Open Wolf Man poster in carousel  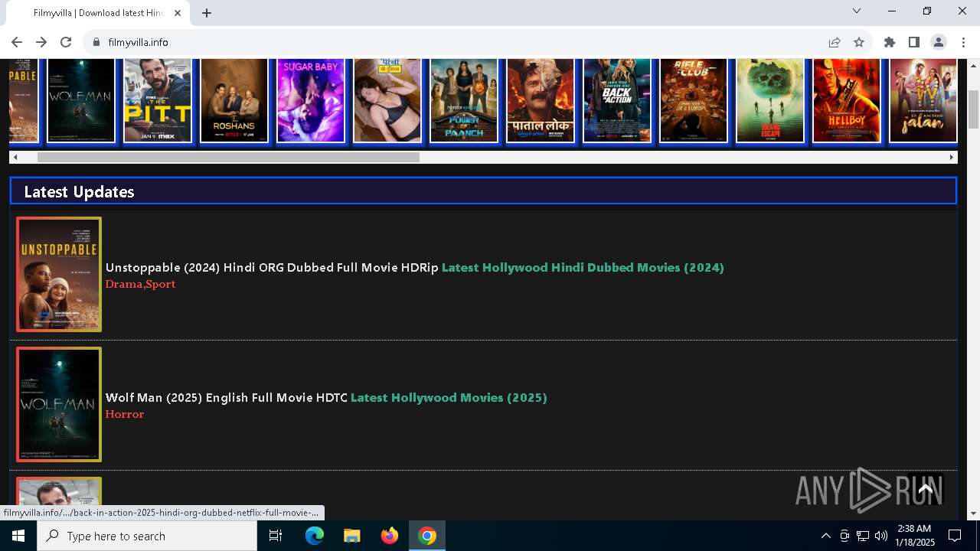pyautogui.click(x=80, y=100)
